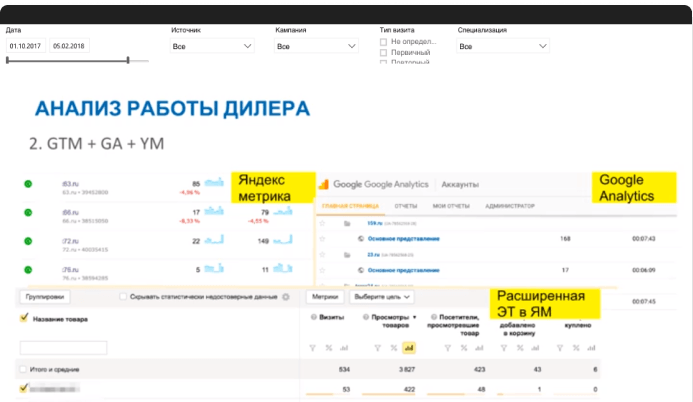This screenshot has height=402, width=693.
Task: Open the 72.ru counter link
Action: (70, 241)
